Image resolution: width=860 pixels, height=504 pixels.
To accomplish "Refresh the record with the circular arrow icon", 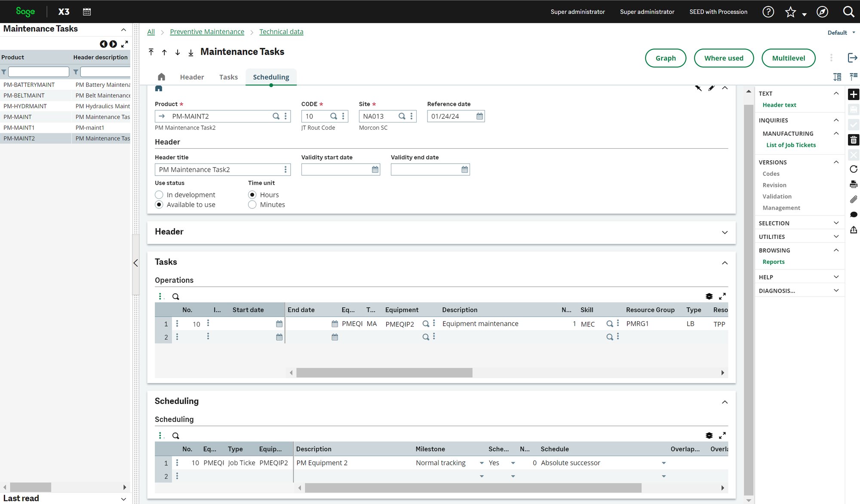I will click(x=854, y=169).
